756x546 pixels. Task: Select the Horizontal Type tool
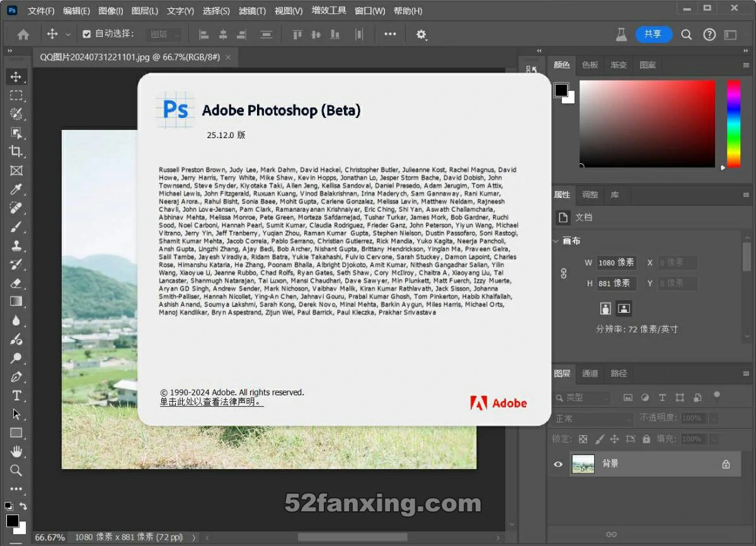click(x=16, y=395)
